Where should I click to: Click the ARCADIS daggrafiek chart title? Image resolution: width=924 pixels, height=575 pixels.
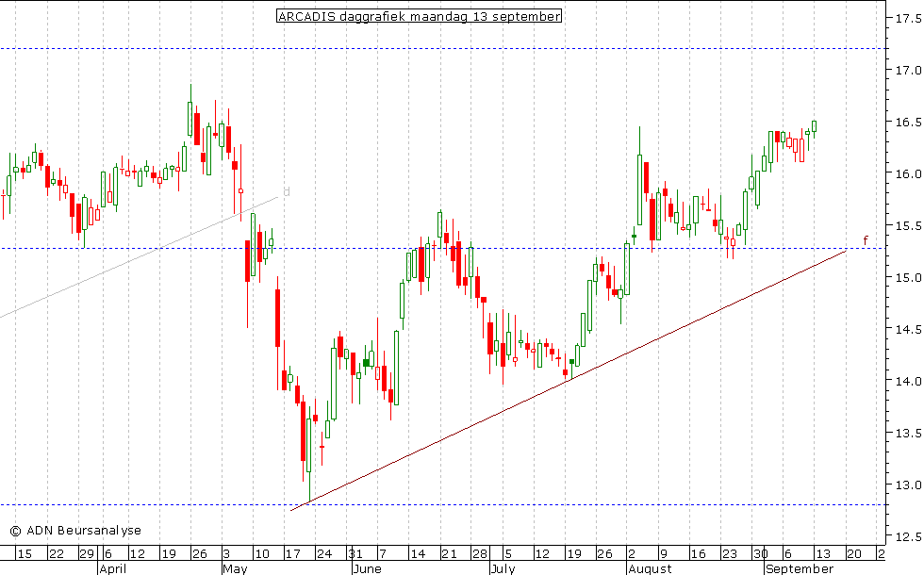[x=419, y=16]
